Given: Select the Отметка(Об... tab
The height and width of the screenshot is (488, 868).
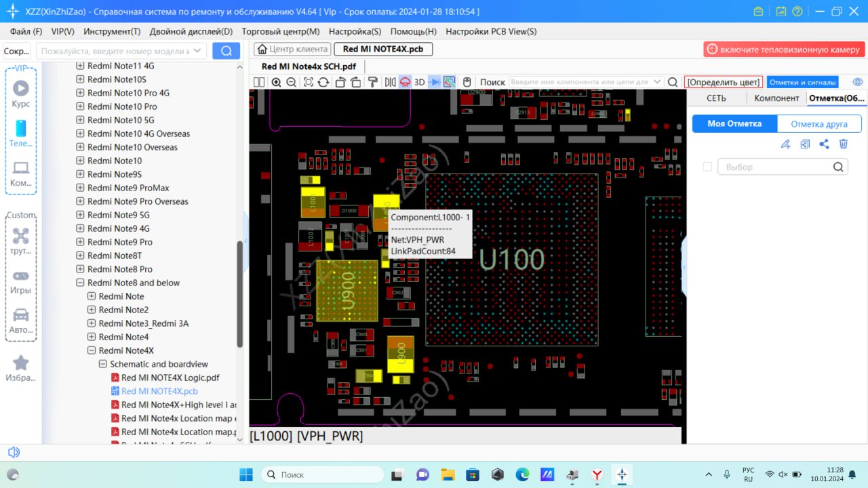Looking at the screenshot, I should [836, 98].
